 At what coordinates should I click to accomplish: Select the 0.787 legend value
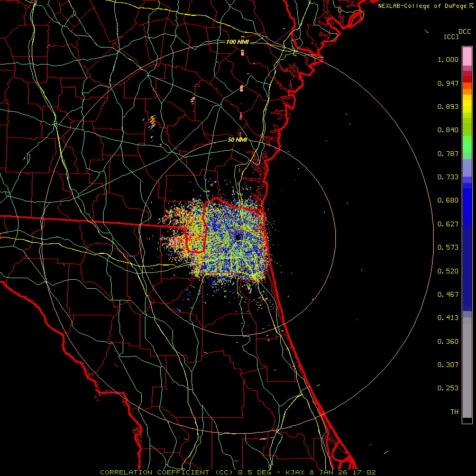(x=448, y=153)
